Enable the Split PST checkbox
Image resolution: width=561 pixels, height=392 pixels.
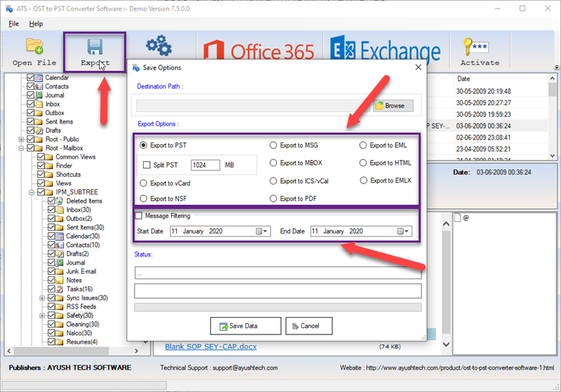click(147, 165)
